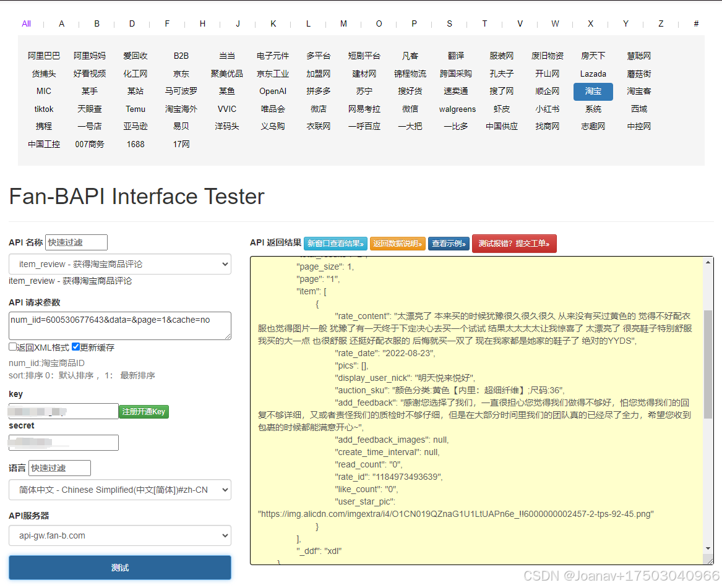The height and width of the screenshot is (588, 722).
Task: Select the tiktok platform
Action: 44,109
